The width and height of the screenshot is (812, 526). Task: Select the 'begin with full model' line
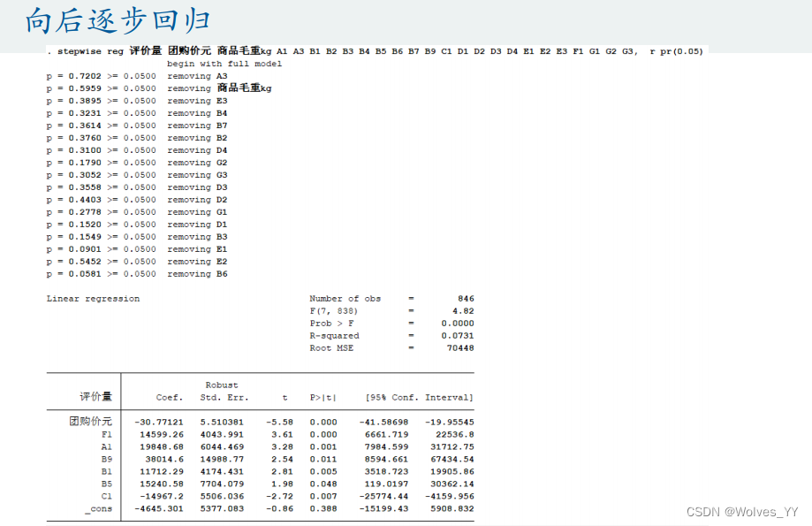pyautogui.click(x=224, y=64)
